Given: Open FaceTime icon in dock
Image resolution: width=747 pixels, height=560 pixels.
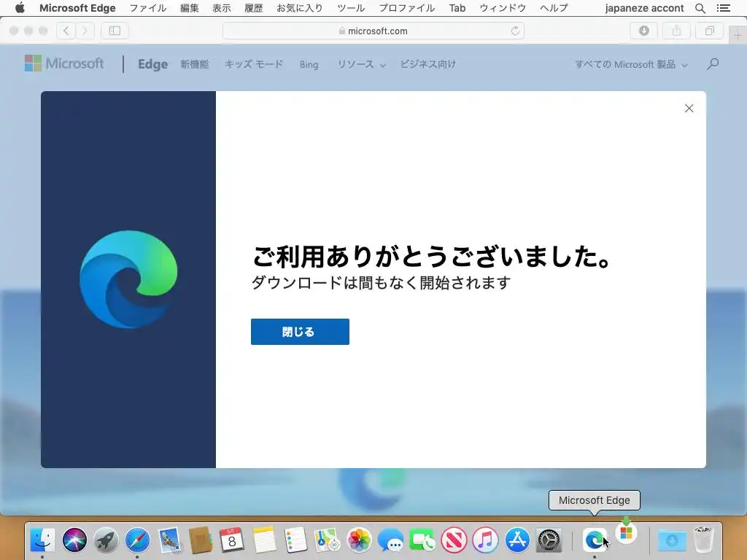Looking at the screenshot, I should (x=422, y=540).
